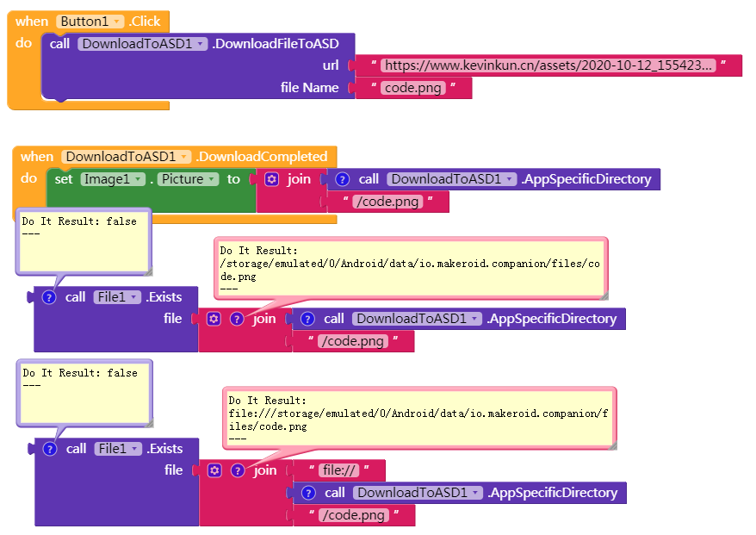Select the .DownloadCompleted event block label
The height and width of the screenshot is (535, 756).
[263, 157]
